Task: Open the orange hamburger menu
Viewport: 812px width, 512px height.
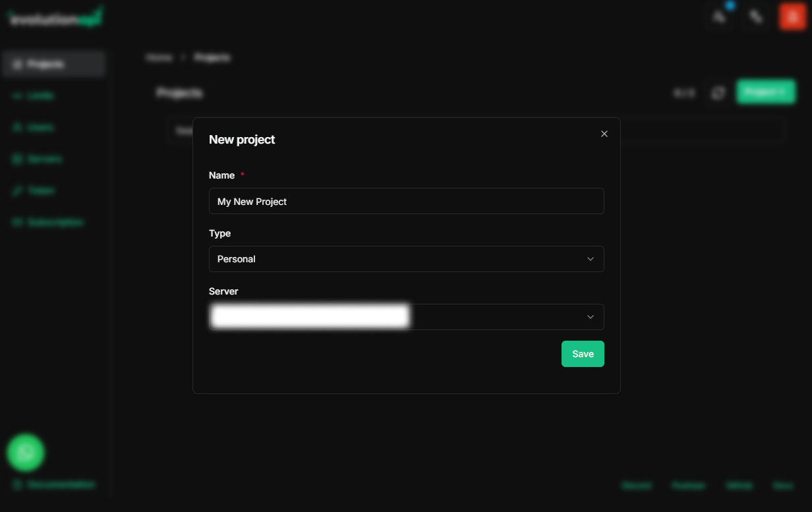Action: (792, 17)
